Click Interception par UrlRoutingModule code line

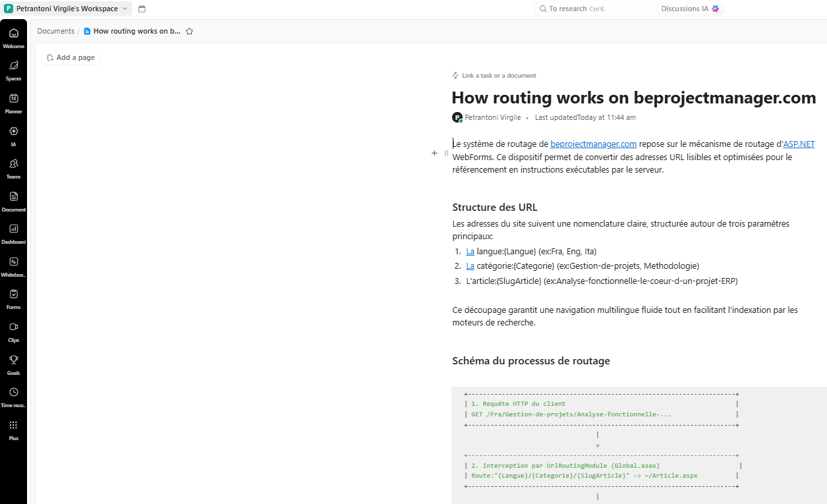click(565, 465)
